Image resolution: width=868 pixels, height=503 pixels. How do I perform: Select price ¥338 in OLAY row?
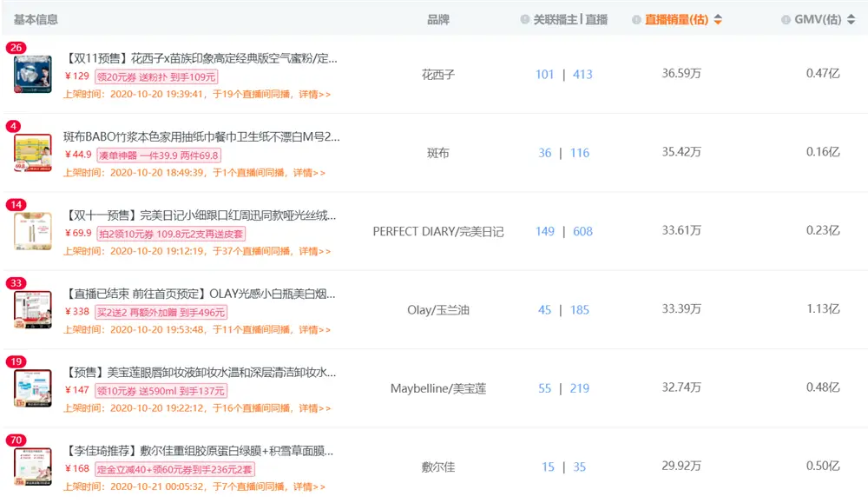pyautogui.click(x=77, y=312)
